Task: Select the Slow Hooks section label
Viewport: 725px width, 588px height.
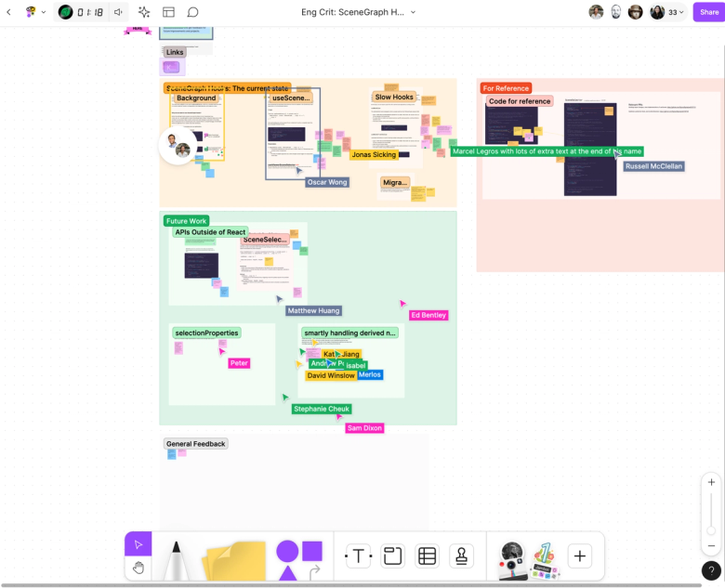Action: coord(394,98)
